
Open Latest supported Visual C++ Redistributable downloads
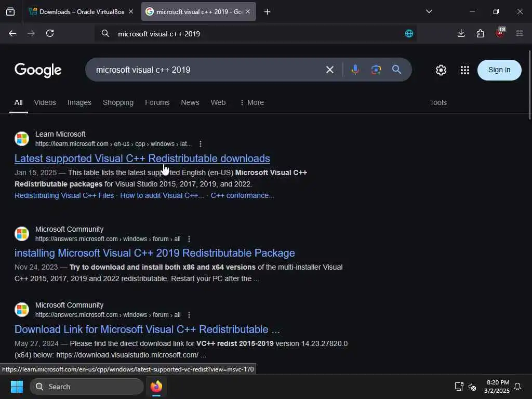point(142,158)
